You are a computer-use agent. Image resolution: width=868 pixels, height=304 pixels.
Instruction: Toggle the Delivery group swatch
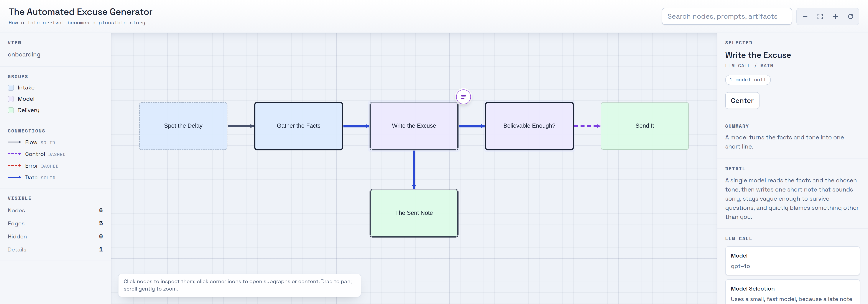pyautogui.click(x=11, y=110)
